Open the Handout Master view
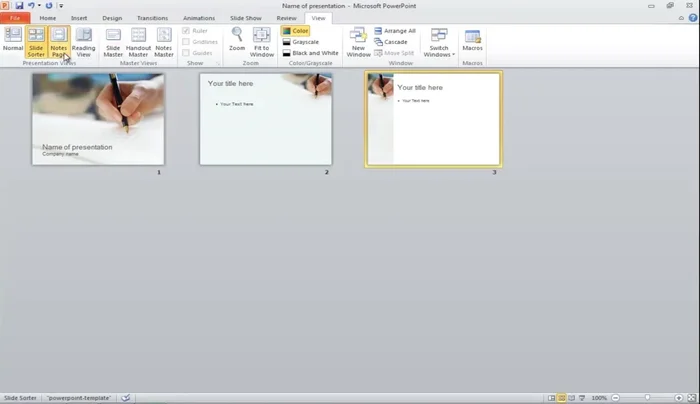The height and width of the screenshot is (404, 700). (138, 41)
